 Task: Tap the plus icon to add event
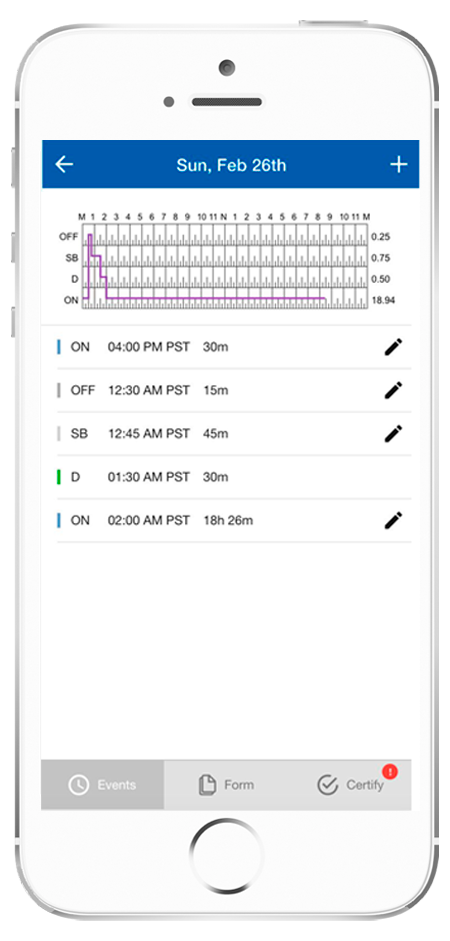pos(398,164)
